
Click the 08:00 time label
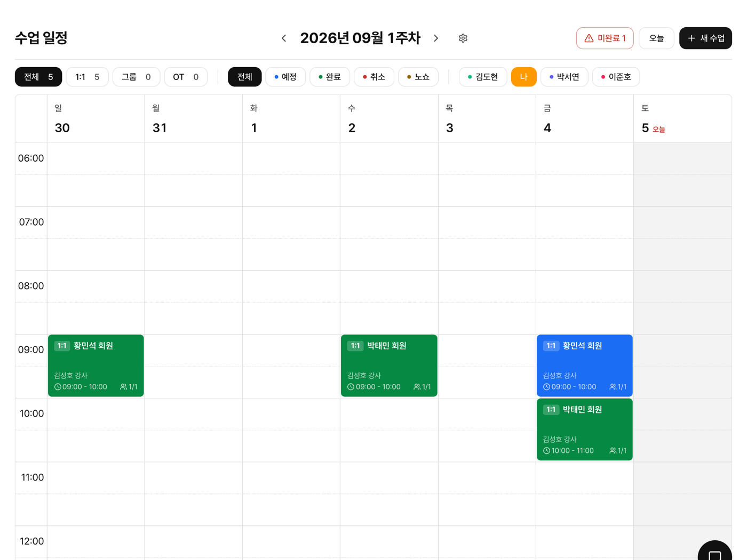[31, 286]
